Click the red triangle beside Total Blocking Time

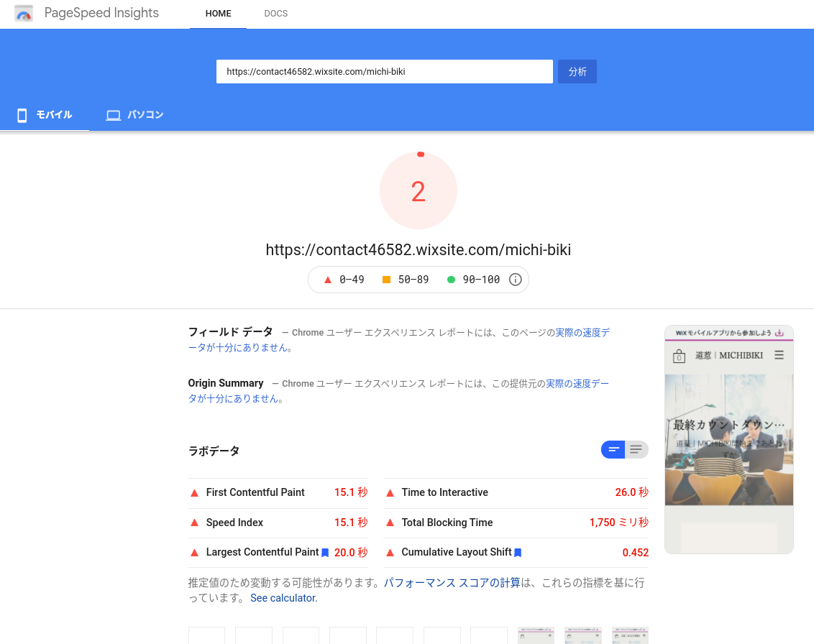[390, 523]
